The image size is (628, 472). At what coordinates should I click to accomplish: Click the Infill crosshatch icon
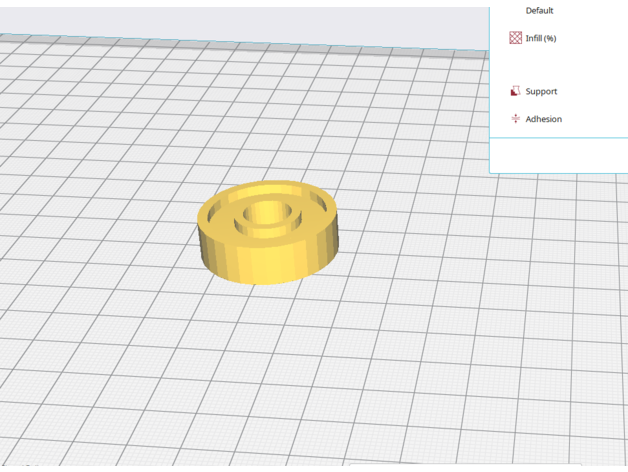(516, 38)
